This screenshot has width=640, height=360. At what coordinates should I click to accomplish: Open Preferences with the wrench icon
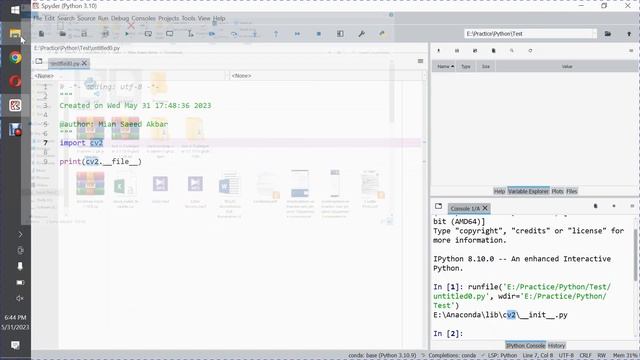coord(361,34)
